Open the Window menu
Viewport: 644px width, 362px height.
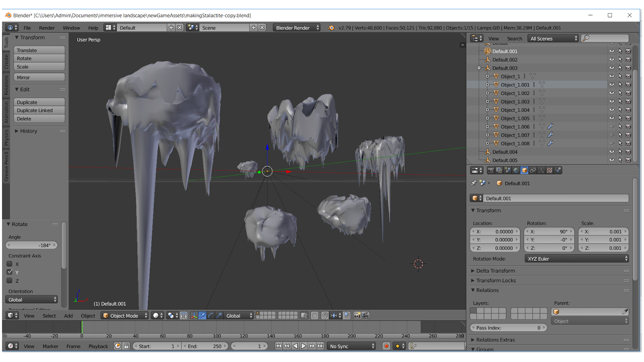71,28
